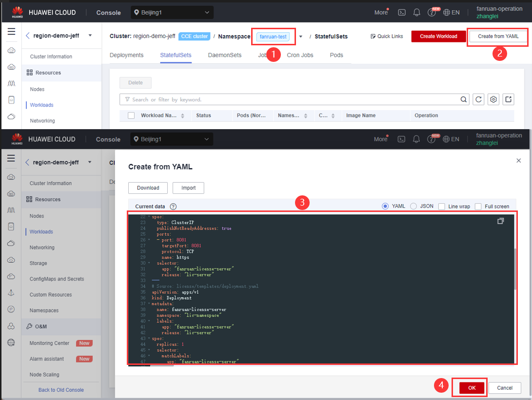Open Beijing1 region dropdown on StatefulSets page
This screenshot has height=400, width=532.
pos(172,13)
